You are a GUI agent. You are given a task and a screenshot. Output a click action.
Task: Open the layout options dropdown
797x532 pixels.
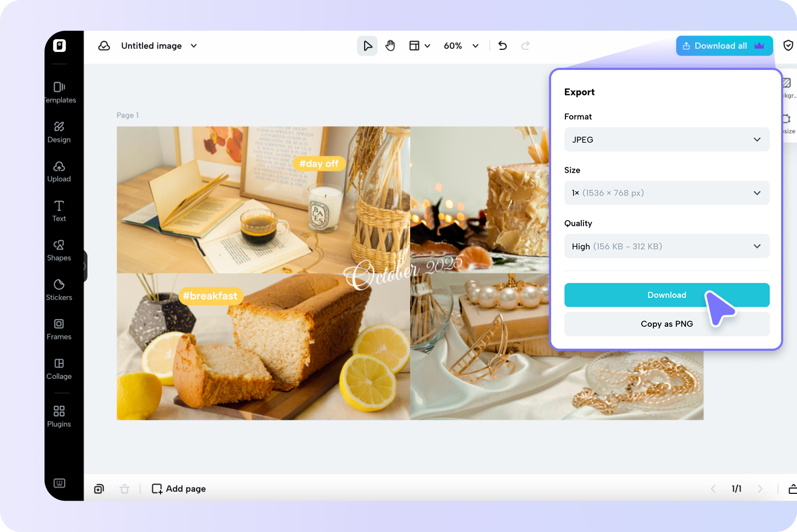coord(420,46)
